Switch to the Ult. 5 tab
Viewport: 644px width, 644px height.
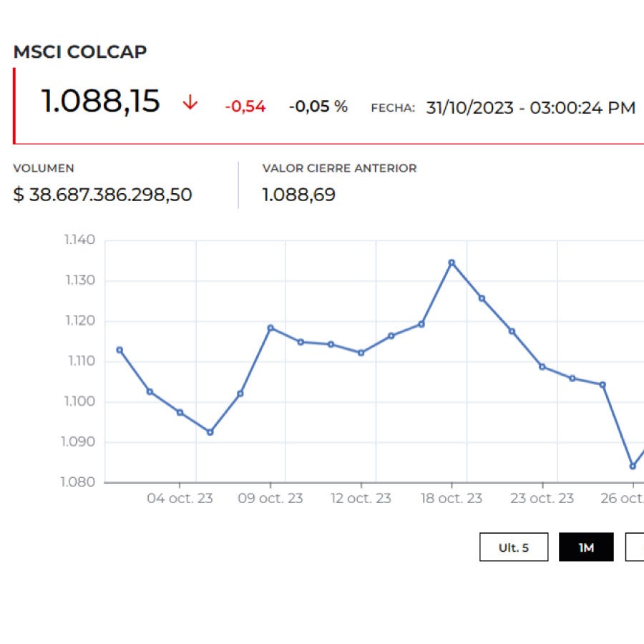tap(514, 547)
